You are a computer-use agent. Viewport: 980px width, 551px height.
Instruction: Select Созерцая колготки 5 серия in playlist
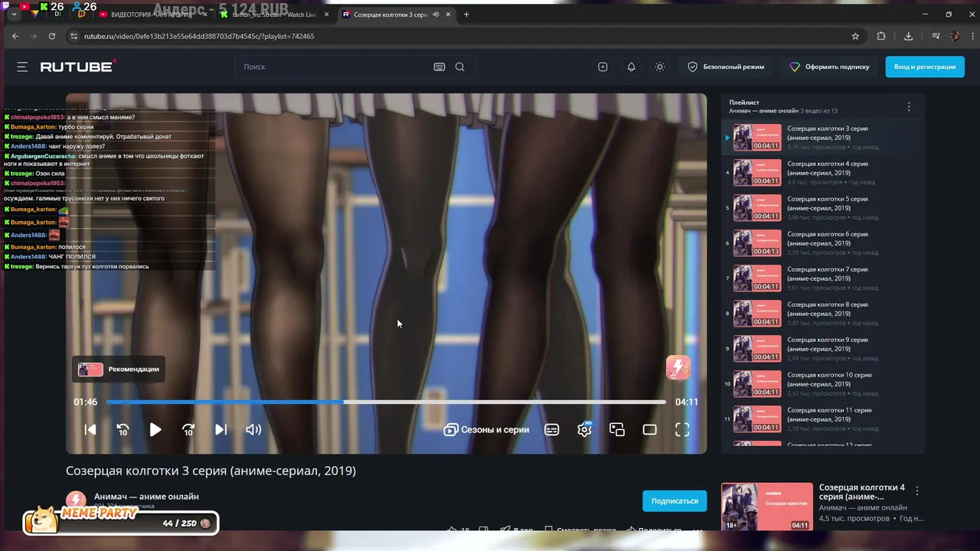(x=823, y=207)
